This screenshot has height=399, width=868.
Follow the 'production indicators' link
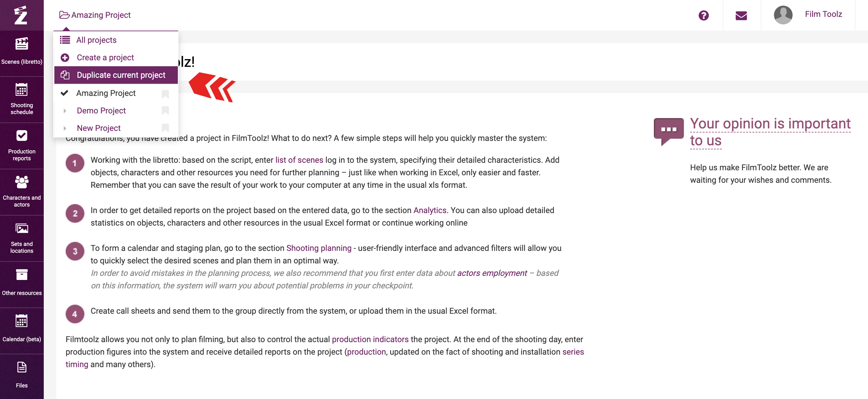pyautogui.click(x=370, y=339)
